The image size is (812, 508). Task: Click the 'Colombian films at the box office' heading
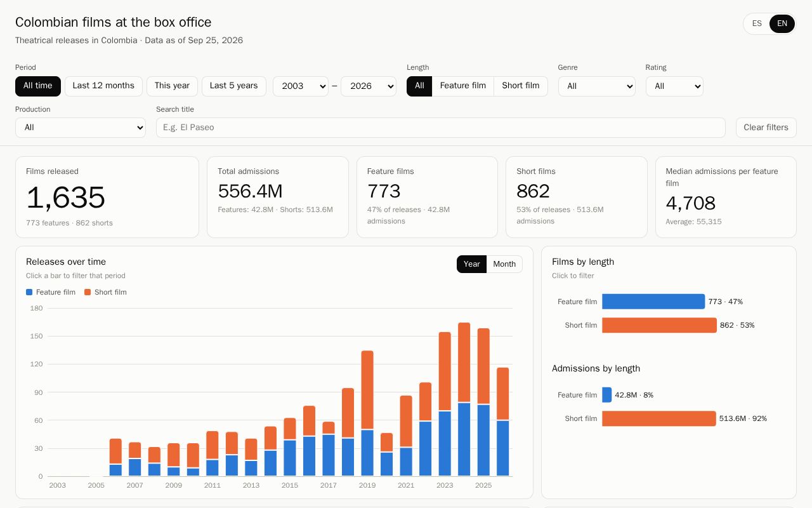pyautogui.click(x=114, y=22)
